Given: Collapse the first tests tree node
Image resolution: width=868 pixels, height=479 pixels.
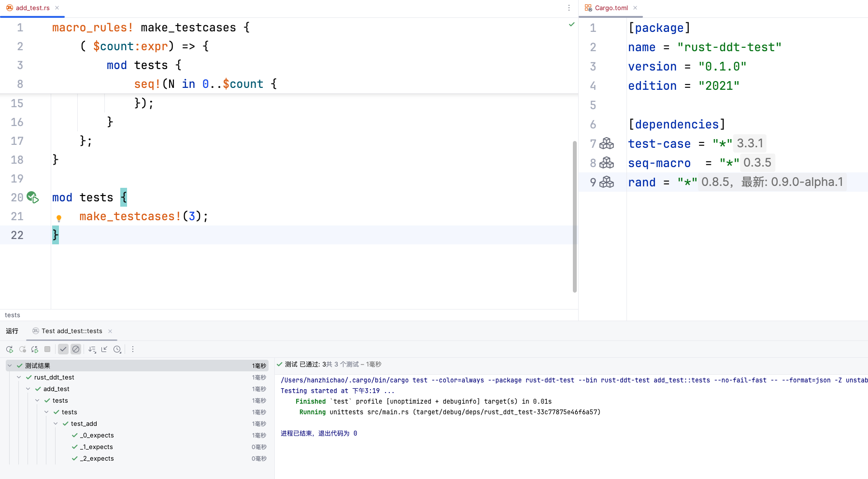Looking at the screenshot, I should 37,400.
